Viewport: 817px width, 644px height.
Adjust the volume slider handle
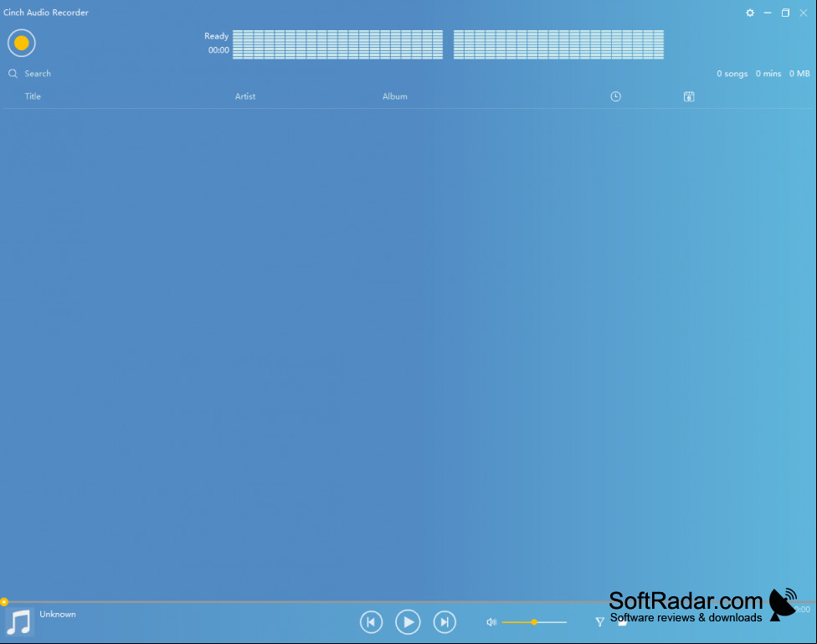point(534,622)
